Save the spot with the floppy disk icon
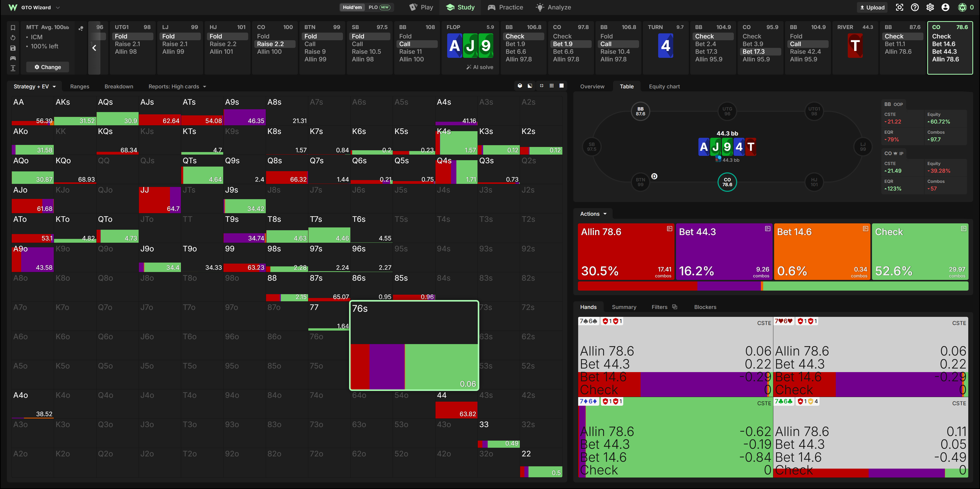980x489 pixels. [x=13, y=48]
